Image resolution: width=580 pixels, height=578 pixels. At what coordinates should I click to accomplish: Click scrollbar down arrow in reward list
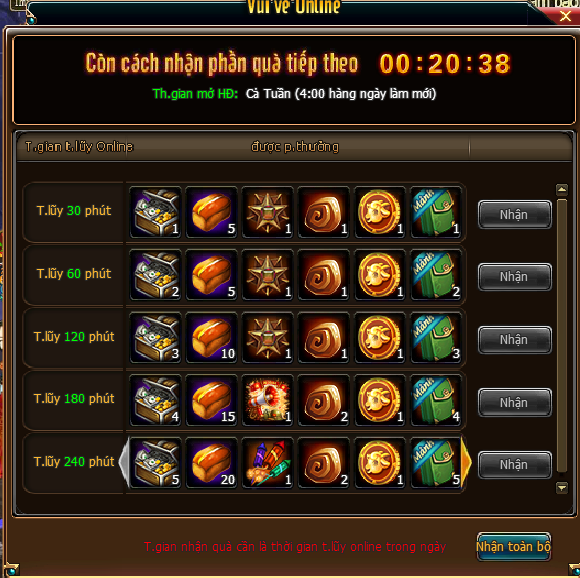pyautogui.click(x=562, y=488)
